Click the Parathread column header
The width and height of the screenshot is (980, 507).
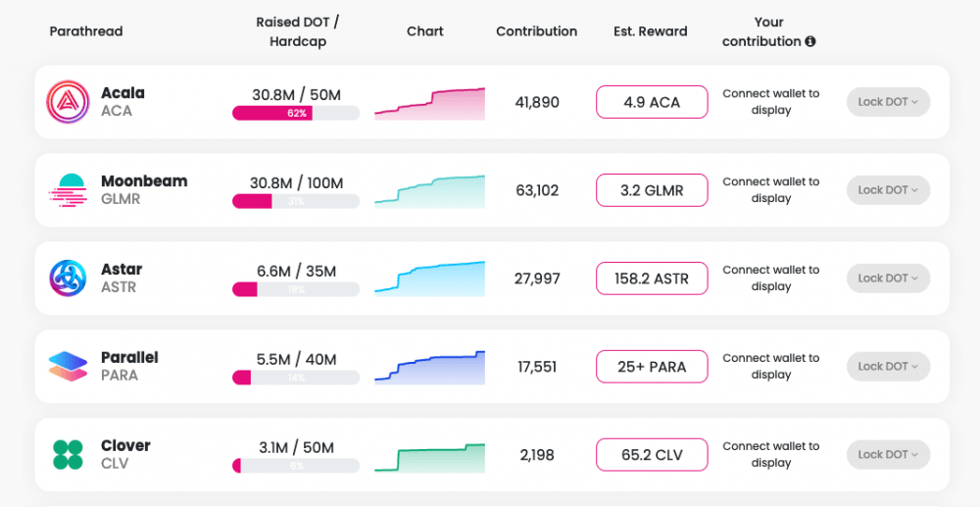tap(86, 31)
